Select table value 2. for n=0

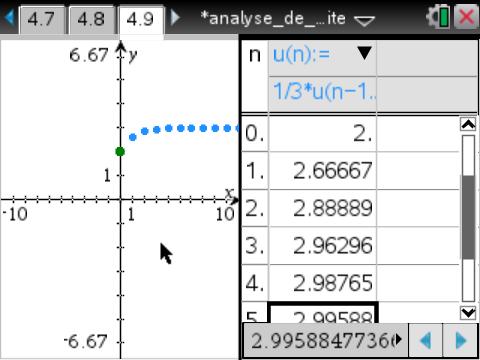click(x=322, y=133)
